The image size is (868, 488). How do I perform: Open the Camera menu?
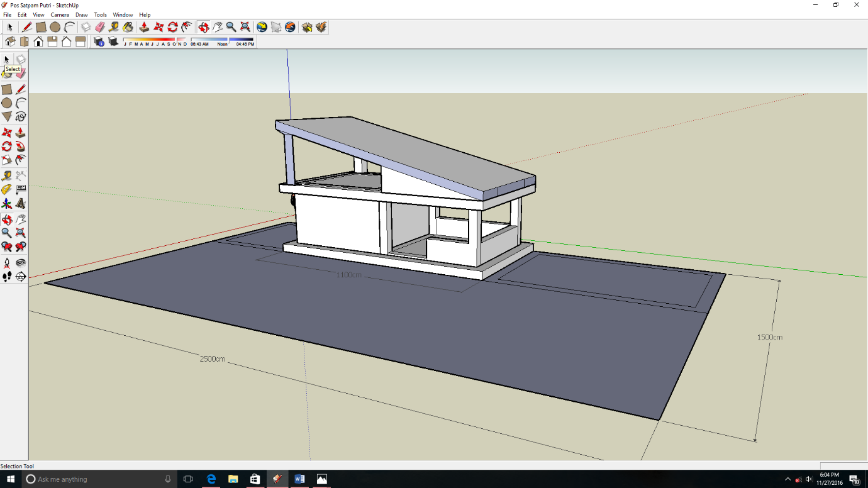point(60,14)
